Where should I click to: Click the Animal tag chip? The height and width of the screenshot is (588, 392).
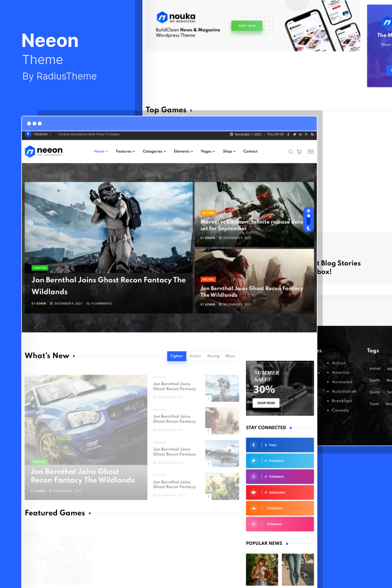pyautogui.click(x=375, y=369)
